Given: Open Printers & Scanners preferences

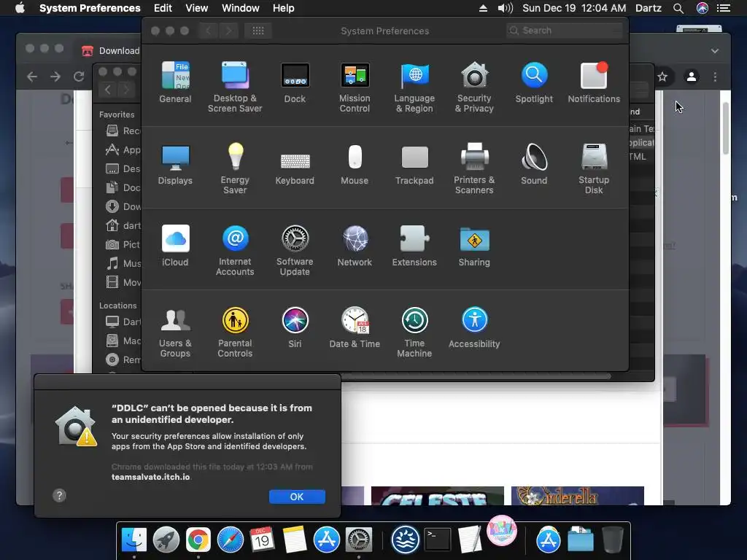Looking at the screenshot, I should 474,168.
